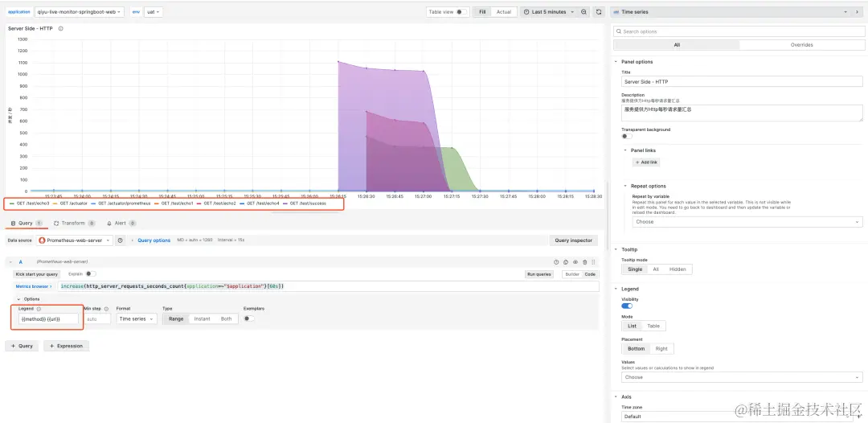Click the Time series visualization icon
This screenshot has height=423, width=868.
616,11
